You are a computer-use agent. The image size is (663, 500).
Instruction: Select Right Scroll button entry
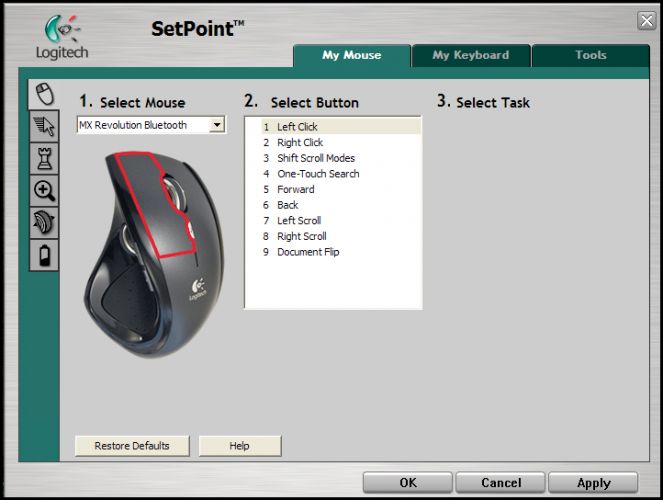341,236
